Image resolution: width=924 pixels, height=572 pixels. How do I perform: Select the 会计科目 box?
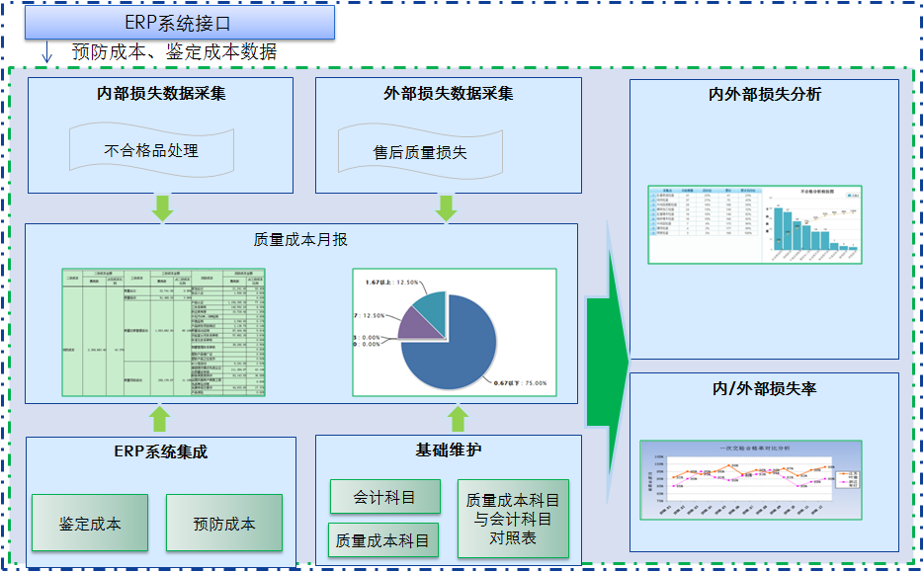(383, 497)
